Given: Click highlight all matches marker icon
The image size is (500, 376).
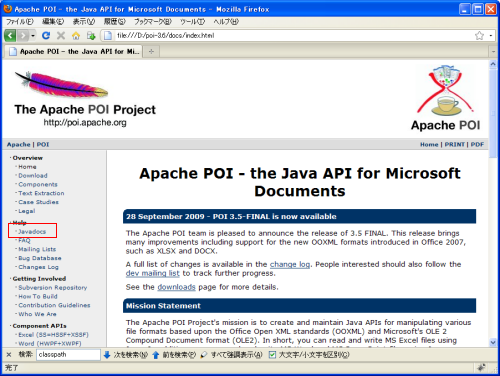Looking at the screenshot, I should (x=204, y=355).
